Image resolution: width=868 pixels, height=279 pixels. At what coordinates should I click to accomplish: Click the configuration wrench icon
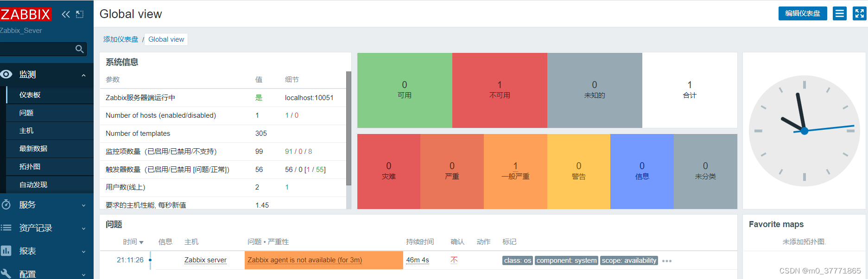pos(6,273)
